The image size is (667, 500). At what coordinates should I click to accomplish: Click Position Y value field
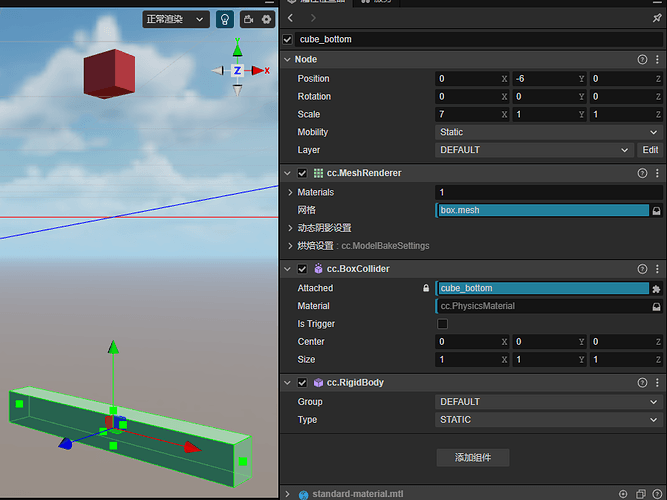pyautogui.click(x=549, y=79)
